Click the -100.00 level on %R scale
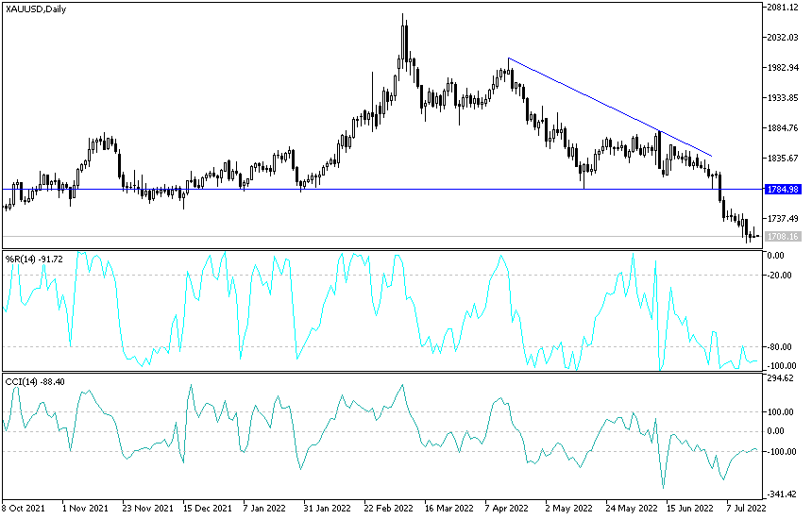The image size is (812, 519). click(x=782, y=366)
